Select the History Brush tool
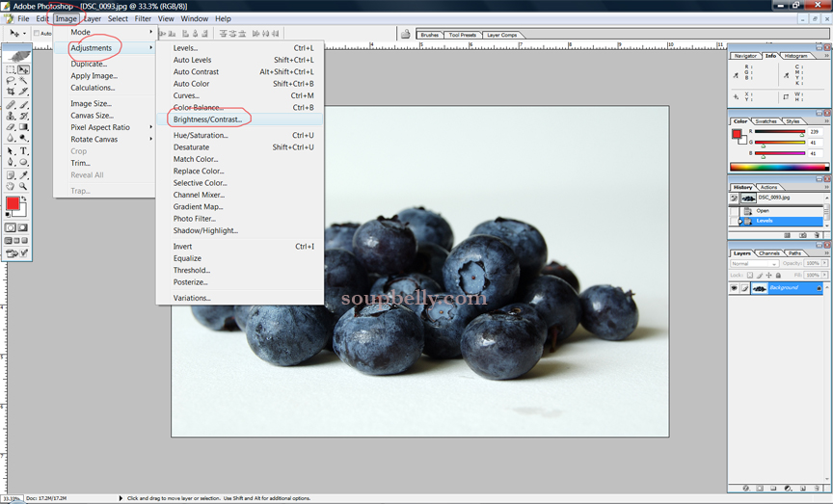The image size is (833, 504). click(x=23, y=116)
